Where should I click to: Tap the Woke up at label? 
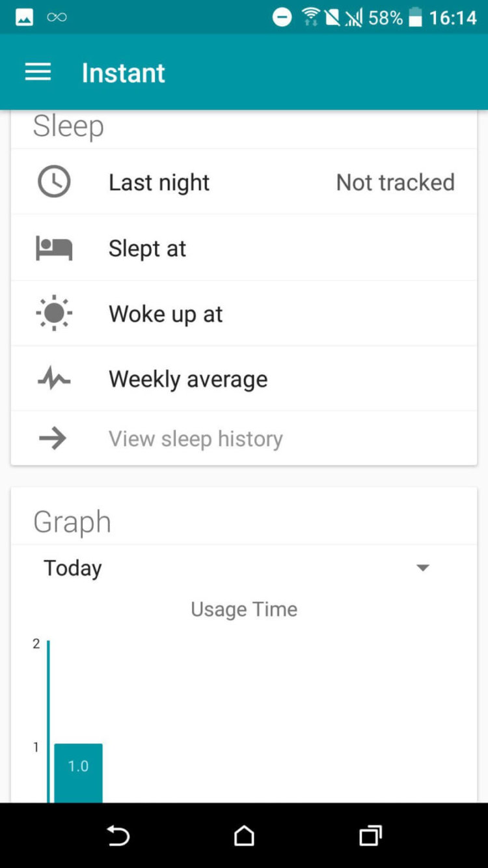165,314
